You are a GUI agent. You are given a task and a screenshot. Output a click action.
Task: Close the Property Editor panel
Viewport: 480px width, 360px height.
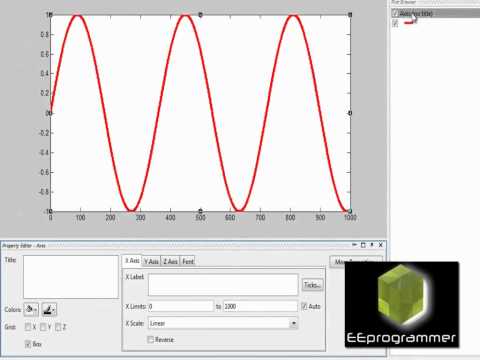(381, 245)
